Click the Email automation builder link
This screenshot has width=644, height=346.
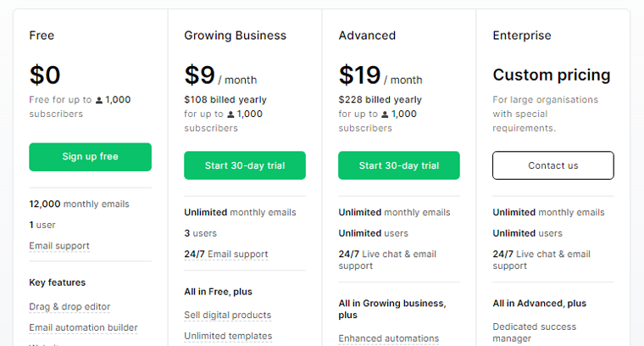[x=83, y=327]
